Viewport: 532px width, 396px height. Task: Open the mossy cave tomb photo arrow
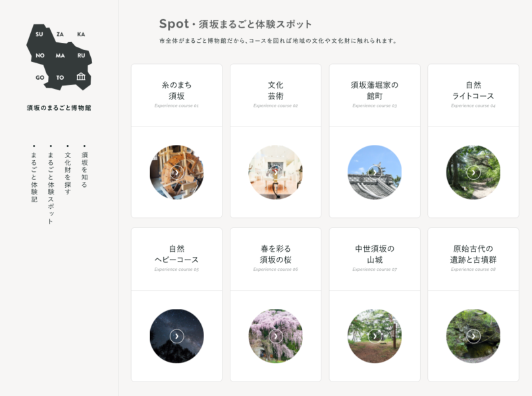[473, 336]
